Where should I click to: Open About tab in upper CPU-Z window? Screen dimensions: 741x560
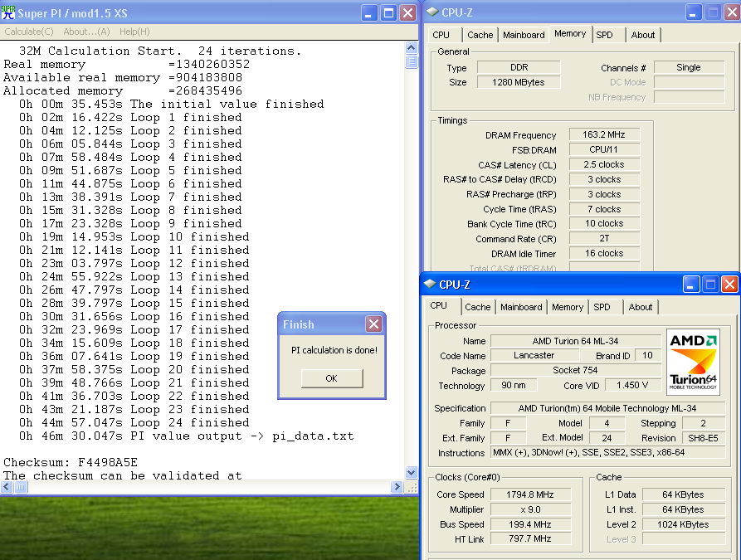[x=643, y=35]
